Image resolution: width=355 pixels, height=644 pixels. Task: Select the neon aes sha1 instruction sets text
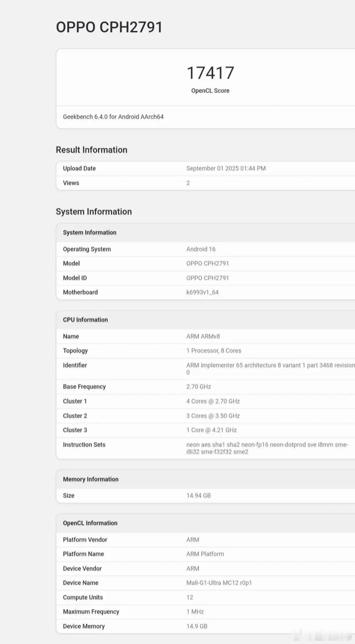267,448
